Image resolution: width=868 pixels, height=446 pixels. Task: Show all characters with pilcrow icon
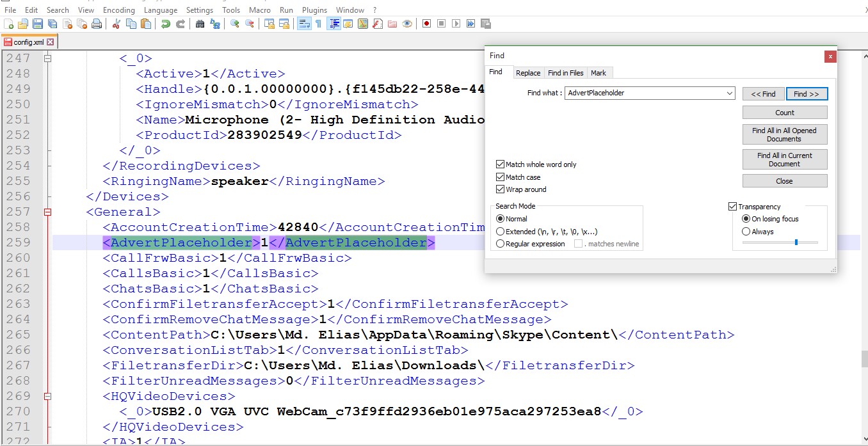click(x=318, y=24)
